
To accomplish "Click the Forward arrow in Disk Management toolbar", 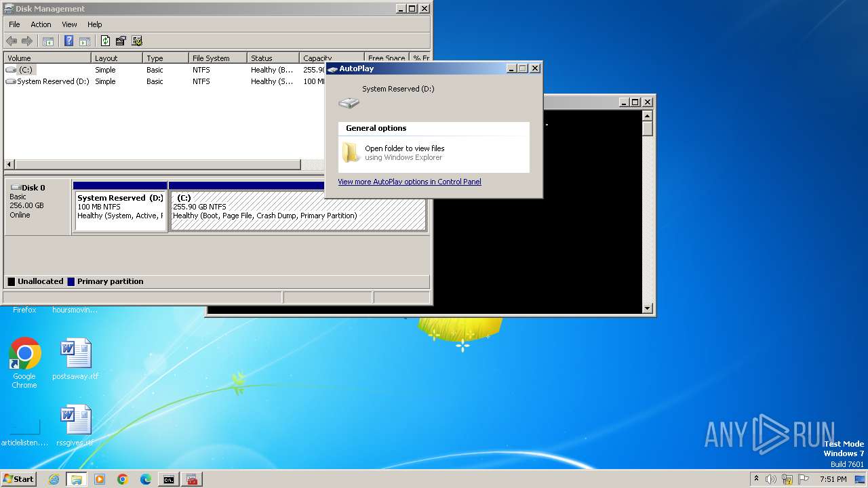I will click(27, 41).
